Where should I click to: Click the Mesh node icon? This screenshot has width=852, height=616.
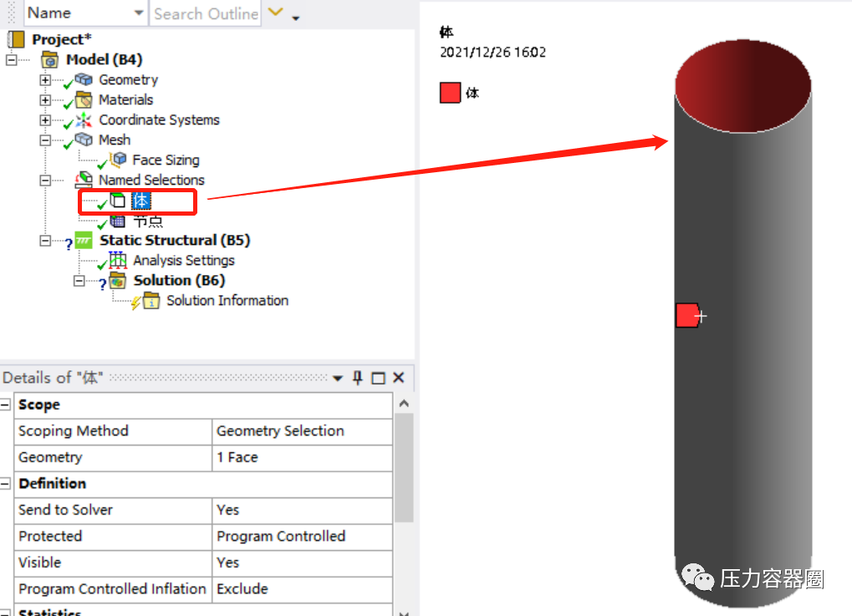click(x=84, y=140)
